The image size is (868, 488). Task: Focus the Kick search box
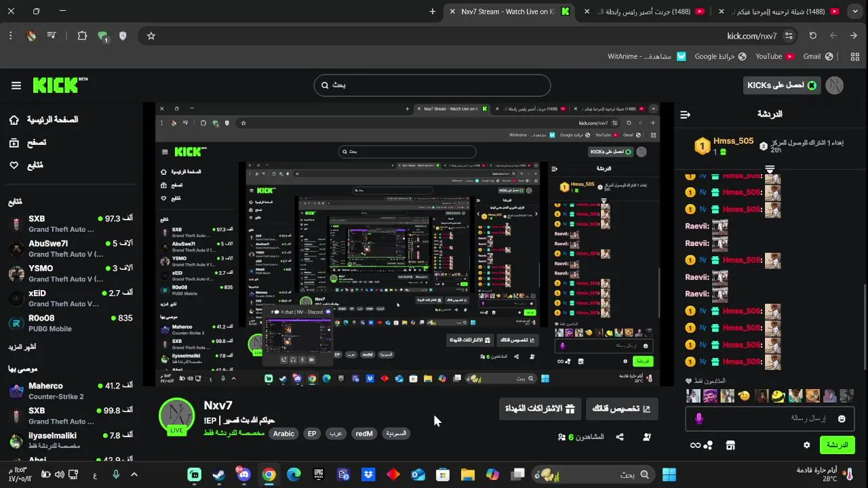point(432,85)
